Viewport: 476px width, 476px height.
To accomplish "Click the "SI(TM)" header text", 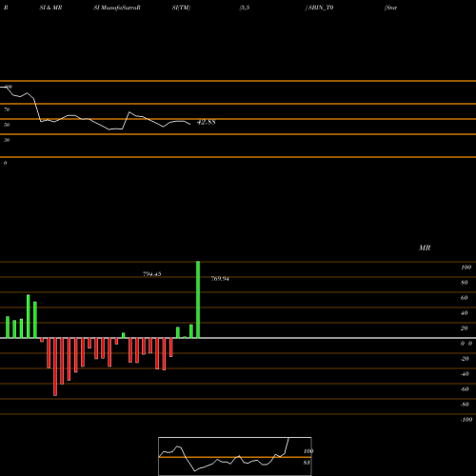I will coord(181,8).
